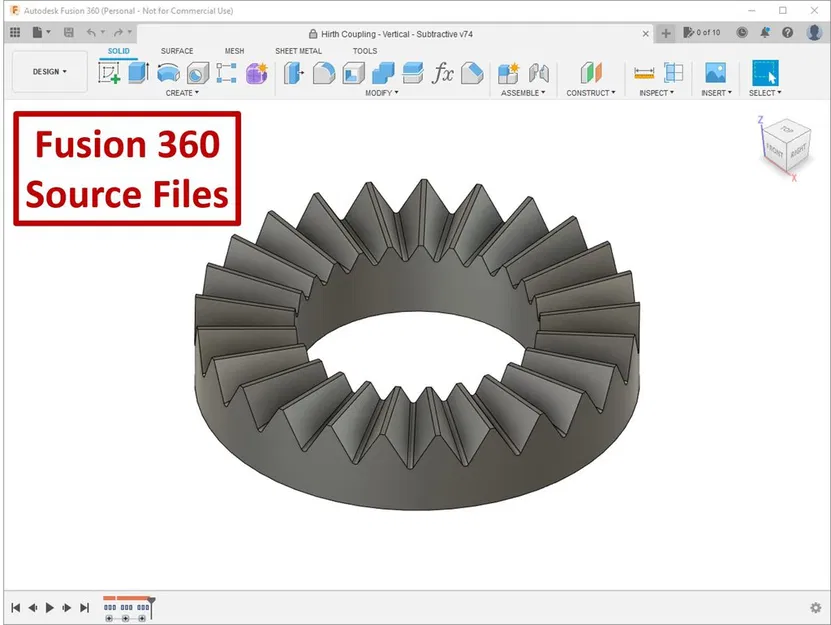Expand the MODIFY menu

[382, 93]
